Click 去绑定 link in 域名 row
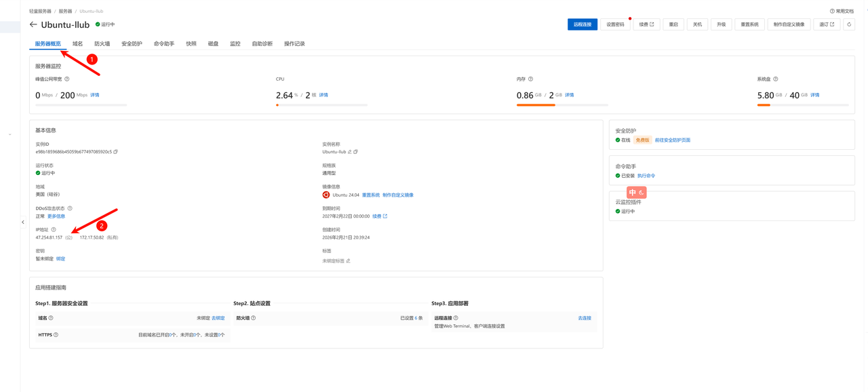Image resolution: width=868 pixels, height=392 pixels. pos(218,318)
